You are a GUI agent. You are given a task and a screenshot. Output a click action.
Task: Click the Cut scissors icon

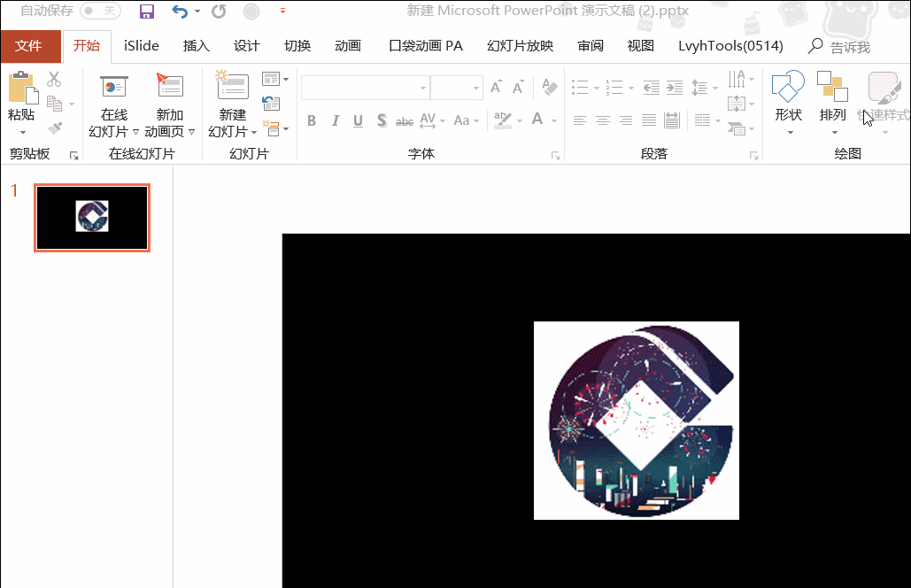(54, 80)
